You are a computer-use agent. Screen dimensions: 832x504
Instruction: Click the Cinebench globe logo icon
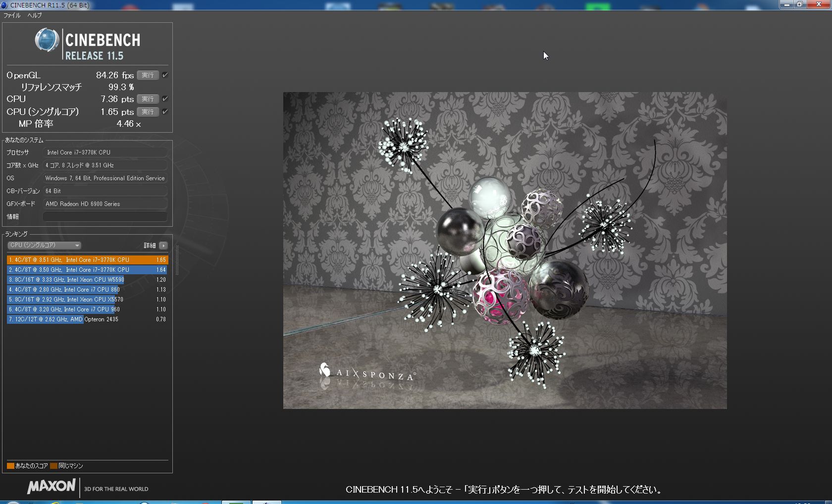[x=47, y=40]
